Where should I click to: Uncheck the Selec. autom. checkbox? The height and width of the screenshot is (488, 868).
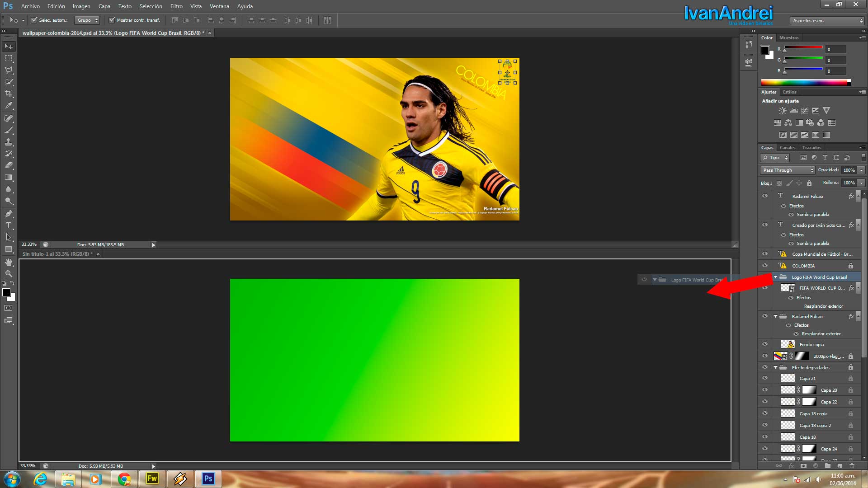tap(34, 20)
